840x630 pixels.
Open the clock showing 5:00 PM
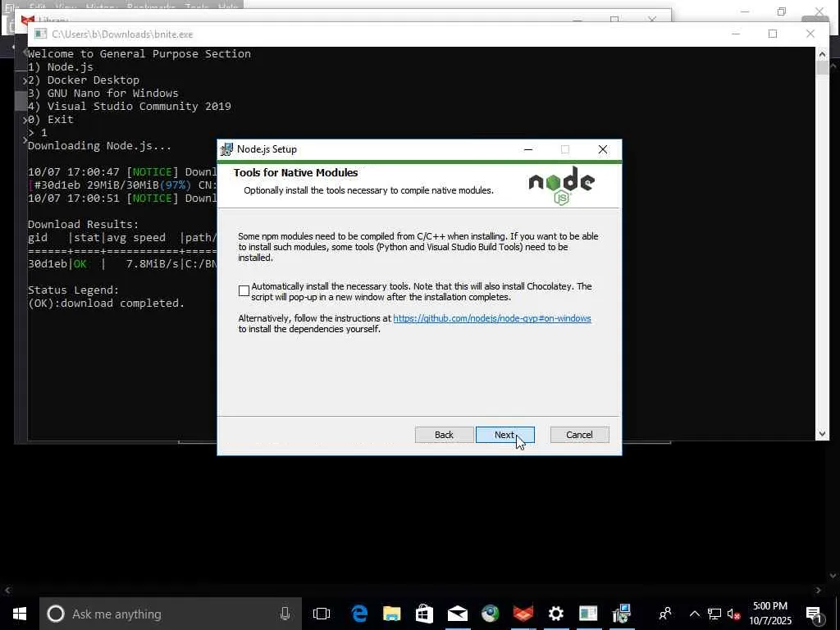(x=770, y=614)
